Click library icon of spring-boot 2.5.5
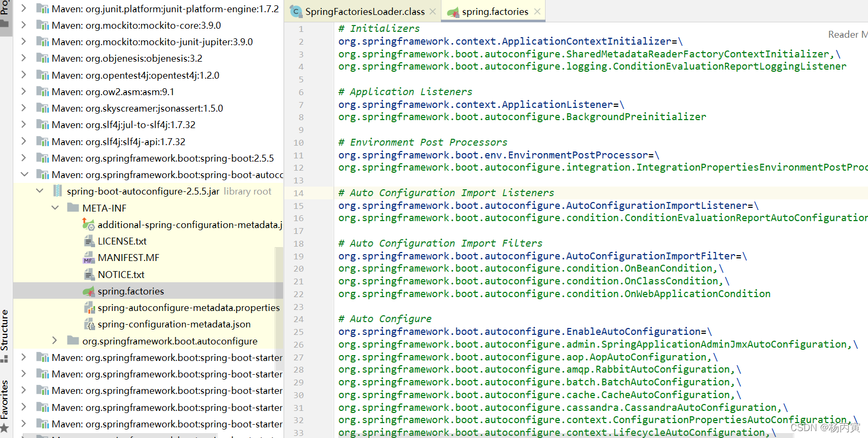Image resolution: width=868 pixels, height=438 pixels. (42, 158)
